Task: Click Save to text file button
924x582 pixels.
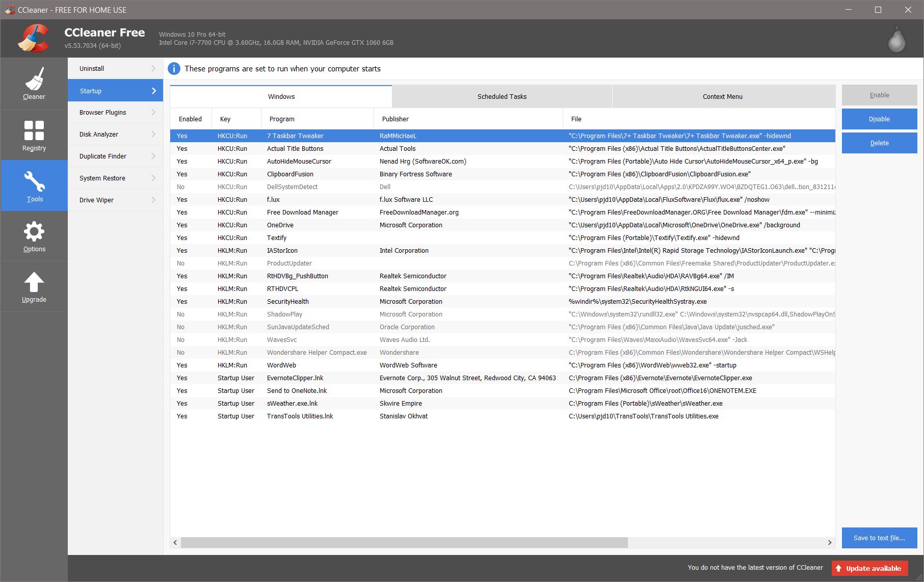Action: (879, 538)
